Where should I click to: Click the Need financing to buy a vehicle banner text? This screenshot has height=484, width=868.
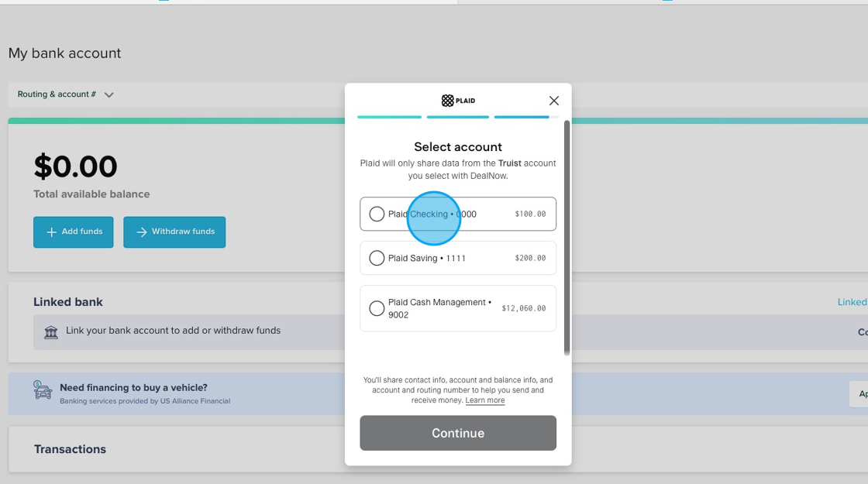tap(133, 388)
